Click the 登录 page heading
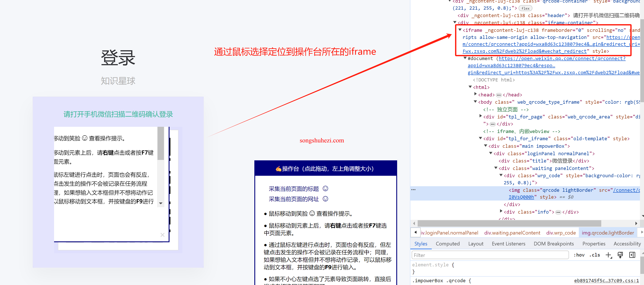The height and width of the screenshot is (285, 644). [x=118, y=58]
